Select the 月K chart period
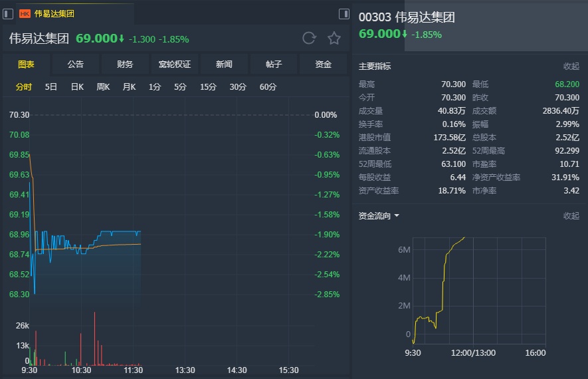Viewport: 588px width, 379px height. pos(129,87)
